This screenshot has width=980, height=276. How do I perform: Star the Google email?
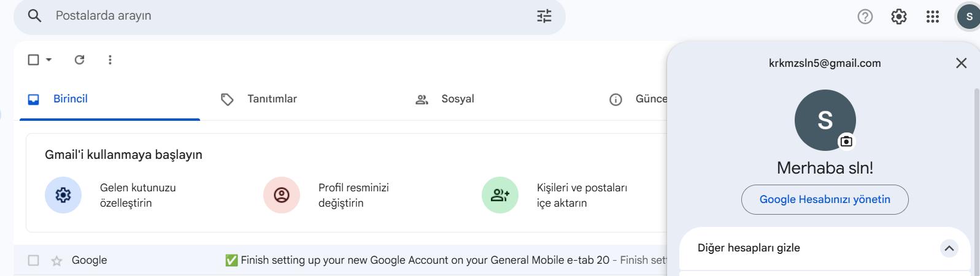coord(56,261)
